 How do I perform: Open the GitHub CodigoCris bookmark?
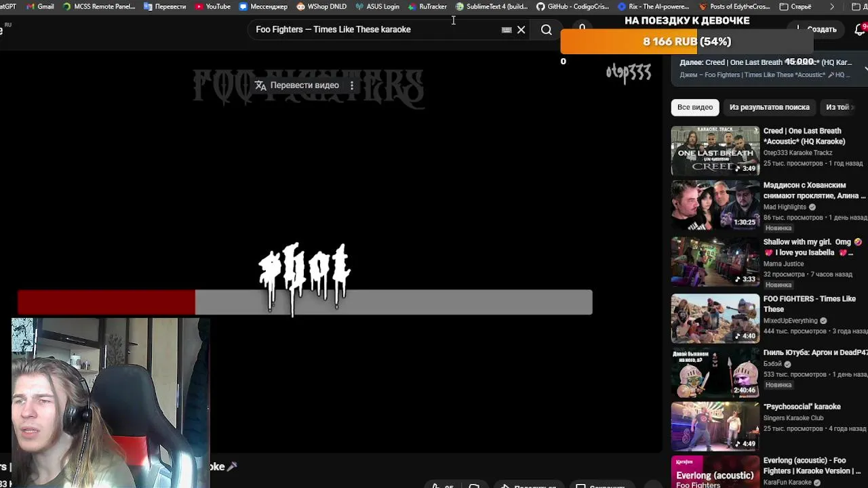point(572,6)
